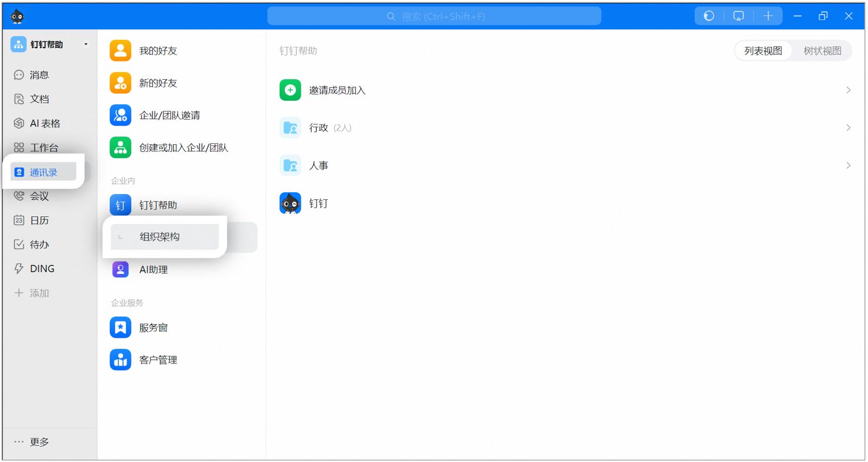Select 组织架构 in the contacts list

(x=160, y=237)
